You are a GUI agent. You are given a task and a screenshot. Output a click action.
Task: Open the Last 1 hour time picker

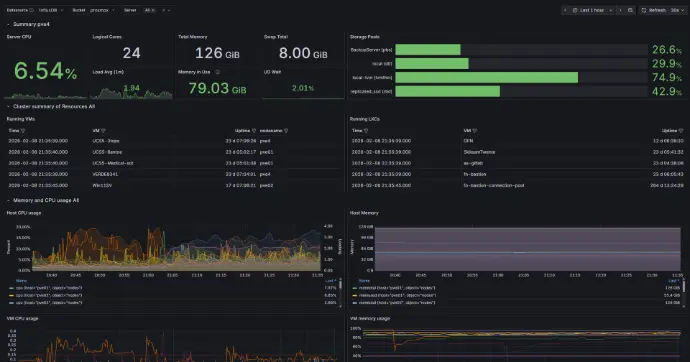tap(592, 10)
